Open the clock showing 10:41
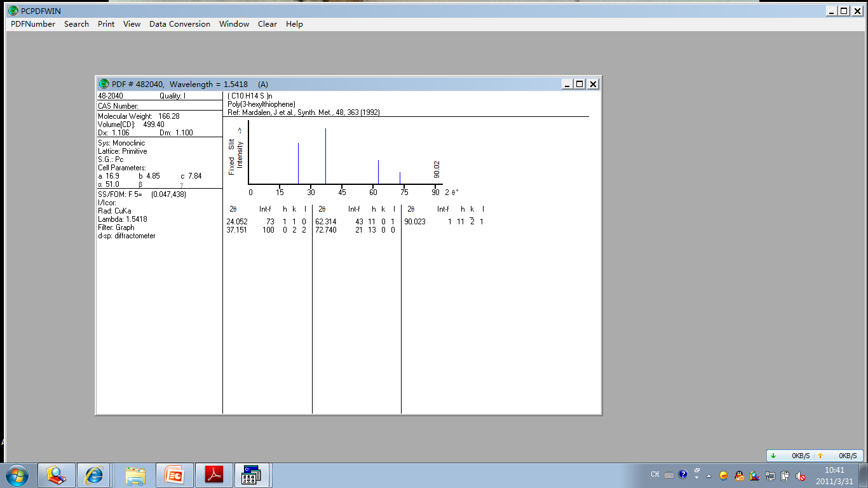Viewport: 868px width, 488px height. 834,475
